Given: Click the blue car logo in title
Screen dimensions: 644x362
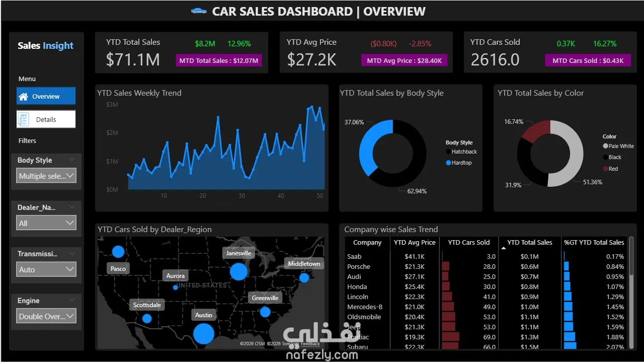Looking at the screenshot, I should pos(199,11).
